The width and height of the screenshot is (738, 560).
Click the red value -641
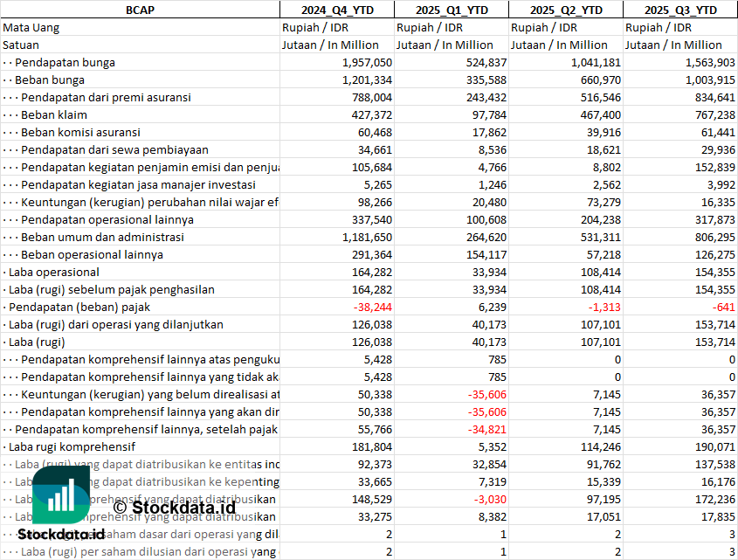[723, 307]
